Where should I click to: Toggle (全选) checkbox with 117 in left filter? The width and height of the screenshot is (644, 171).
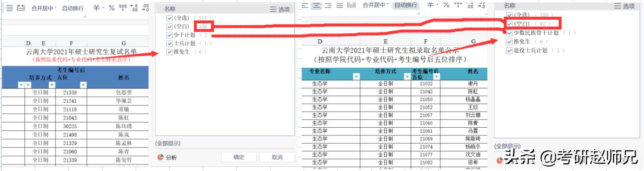[x=169, y=18]
